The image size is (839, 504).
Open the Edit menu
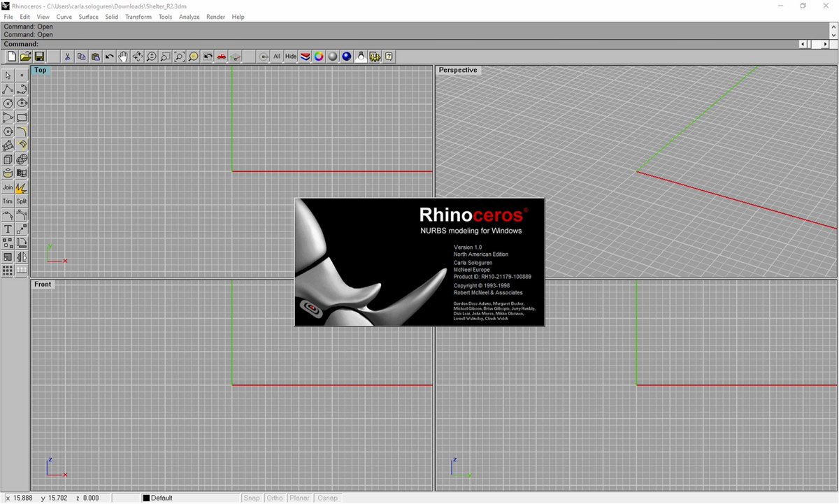[x=25, y=17]
